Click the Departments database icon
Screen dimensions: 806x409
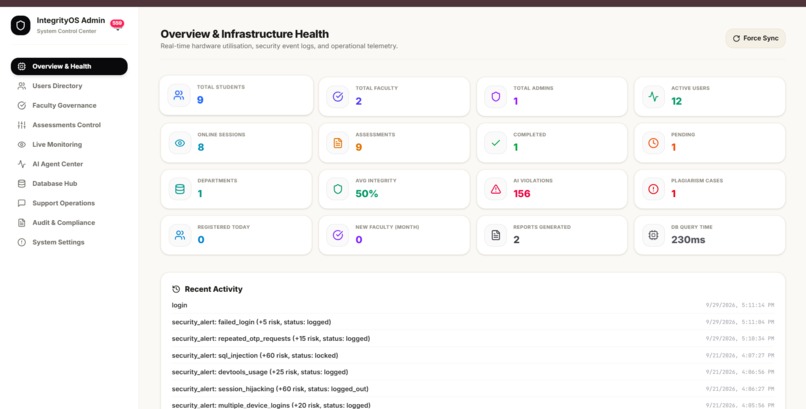[180, 189]
